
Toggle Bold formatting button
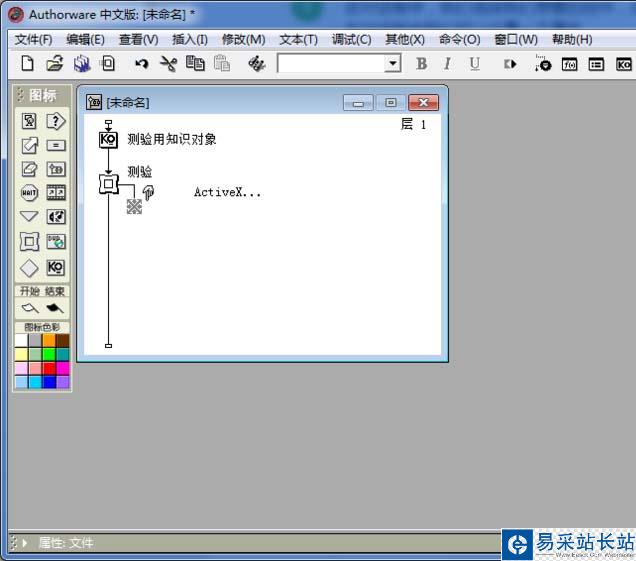[421, 64]
